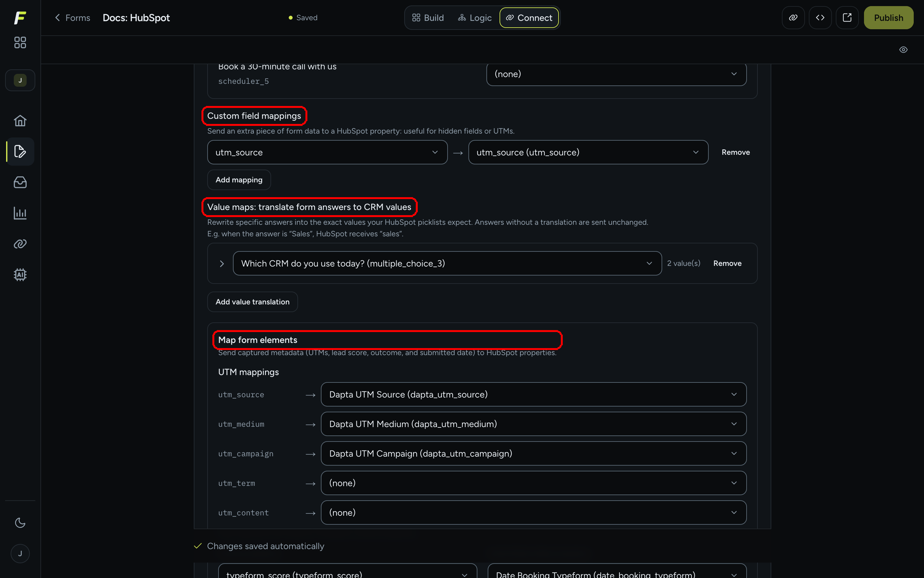
Task: Open the Home icon in sidebar
Action: (20, 121)
